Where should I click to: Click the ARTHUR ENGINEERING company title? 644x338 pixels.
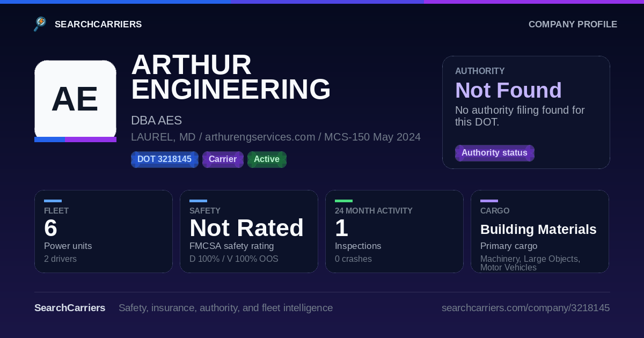(x=231, y=77)
